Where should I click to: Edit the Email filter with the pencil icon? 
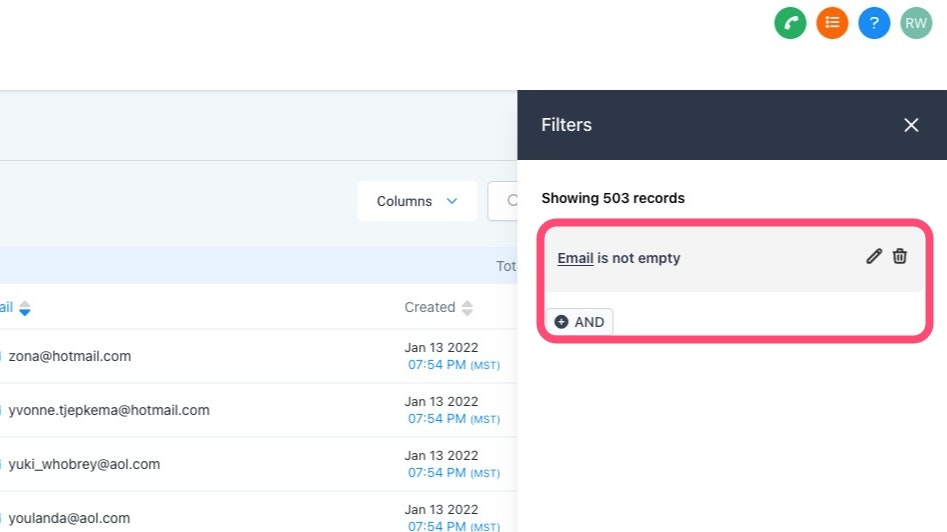[x=874, y=257]
